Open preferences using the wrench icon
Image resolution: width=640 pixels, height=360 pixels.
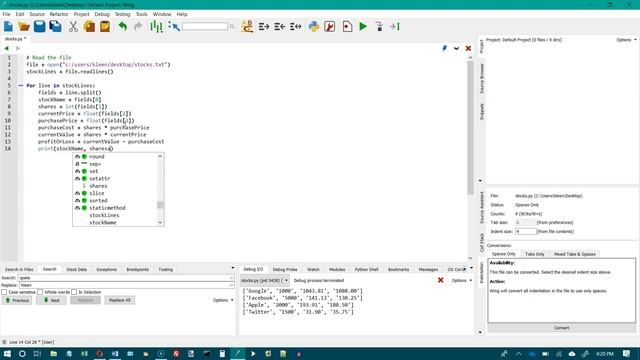coord(329,27)
